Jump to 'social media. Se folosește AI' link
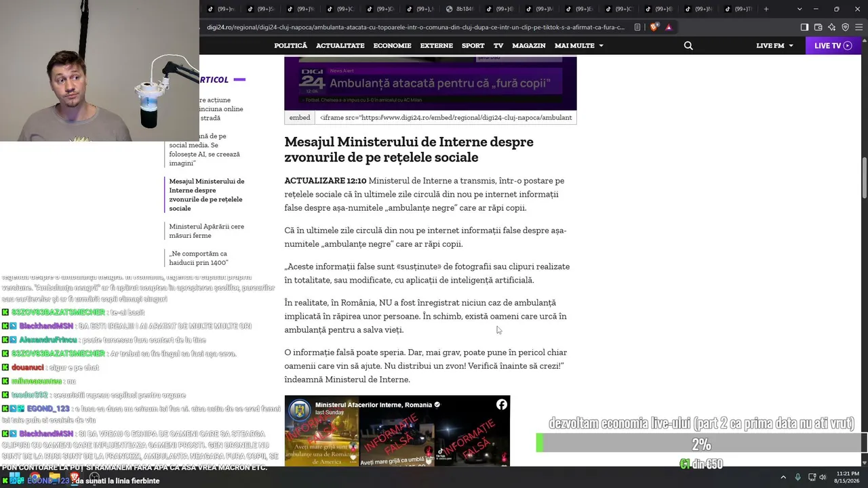868x488 pixels. pyautogui.click(x=204, y=150)
